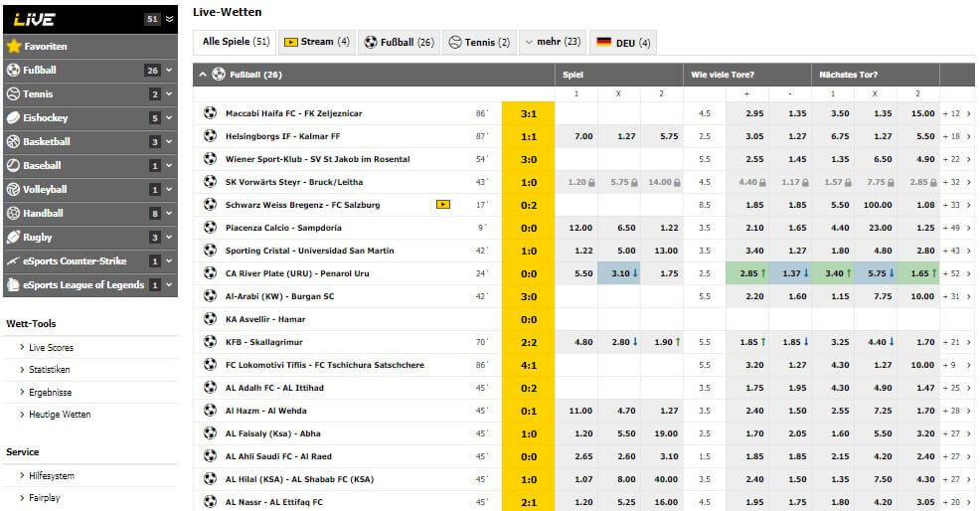
Task: Switch to the Tennis (2) tab
Action: pyautogui.click(x=479, y=42)
